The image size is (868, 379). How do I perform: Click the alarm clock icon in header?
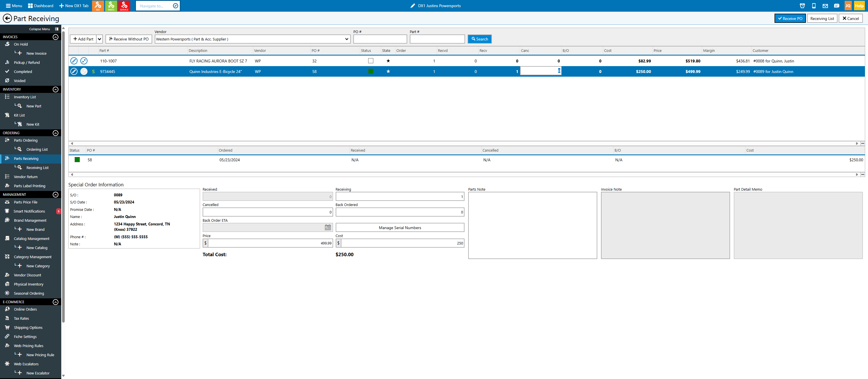click(802, 6)
